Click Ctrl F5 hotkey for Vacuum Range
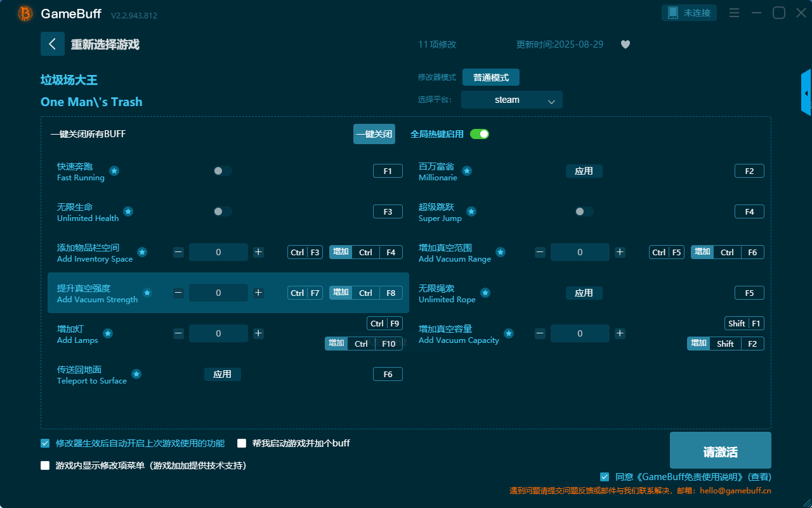The image size is (812, 508). [x=667, y=252]
